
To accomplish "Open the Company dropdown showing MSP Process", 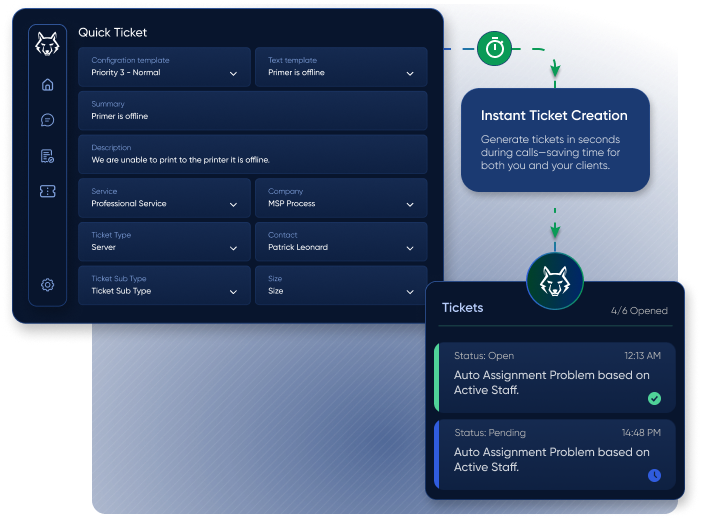I will 341,198.
